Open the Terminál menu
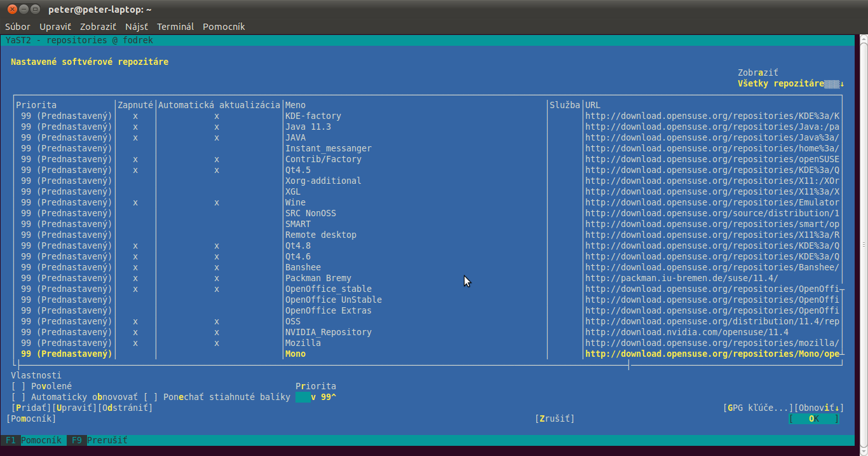This screenshot has width=868, height=456. 175,27
